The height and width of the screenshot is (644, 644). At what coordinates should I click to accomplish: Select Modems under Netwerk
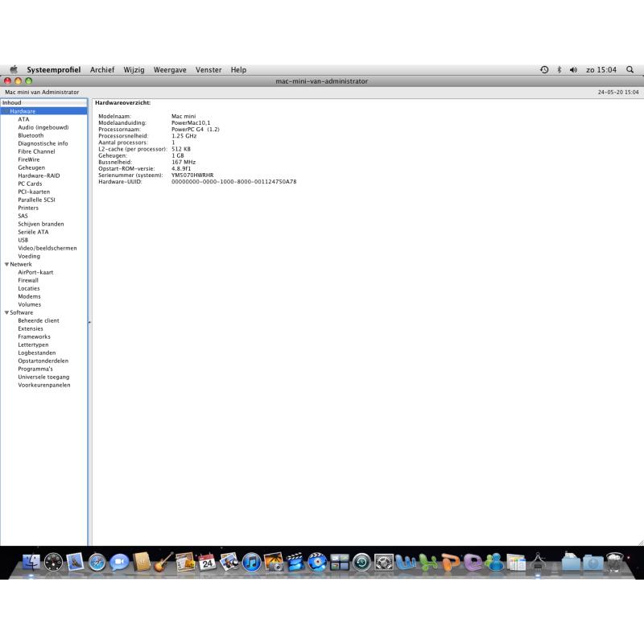point(29,296)
